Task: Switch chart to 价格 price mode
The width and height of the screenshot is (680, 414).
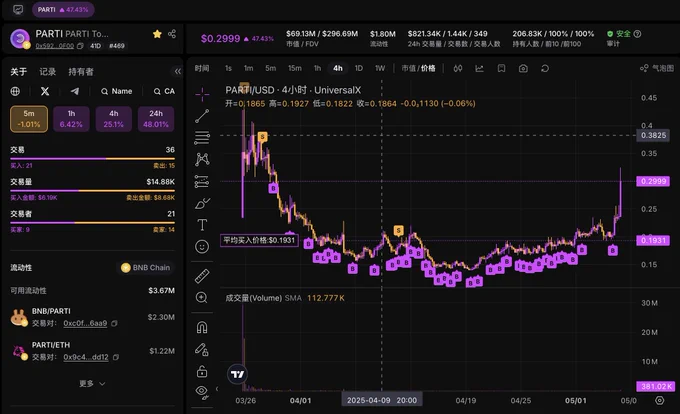Action: coord(428,68)
